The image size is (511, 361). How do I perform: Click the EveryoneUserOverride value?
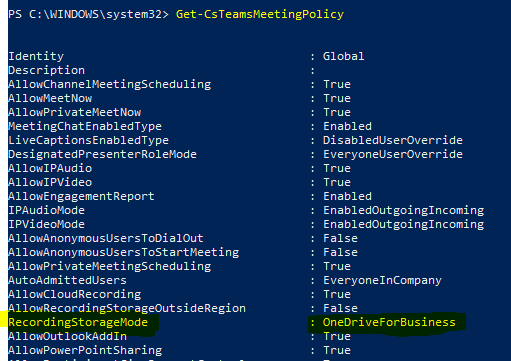393,154
